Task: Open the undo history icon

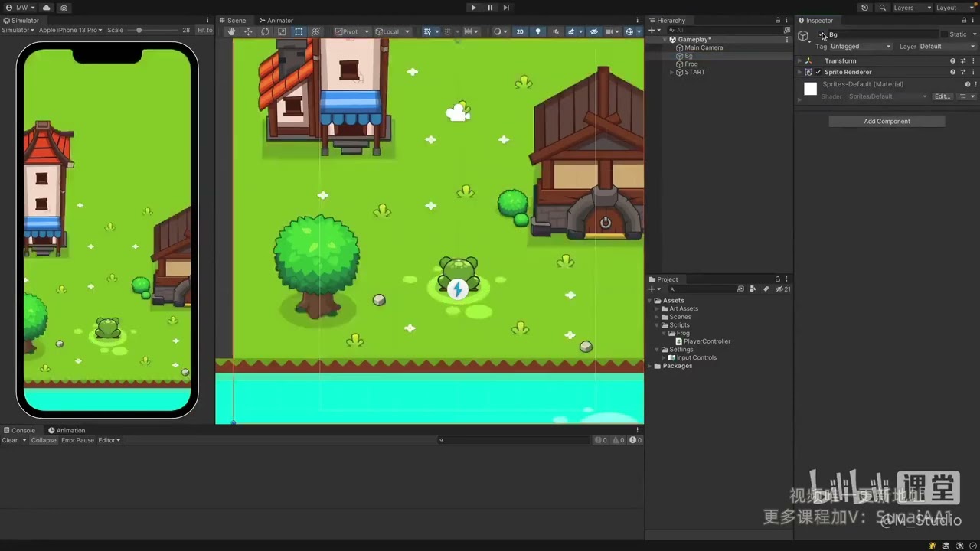Action: (x=864, y=8)
